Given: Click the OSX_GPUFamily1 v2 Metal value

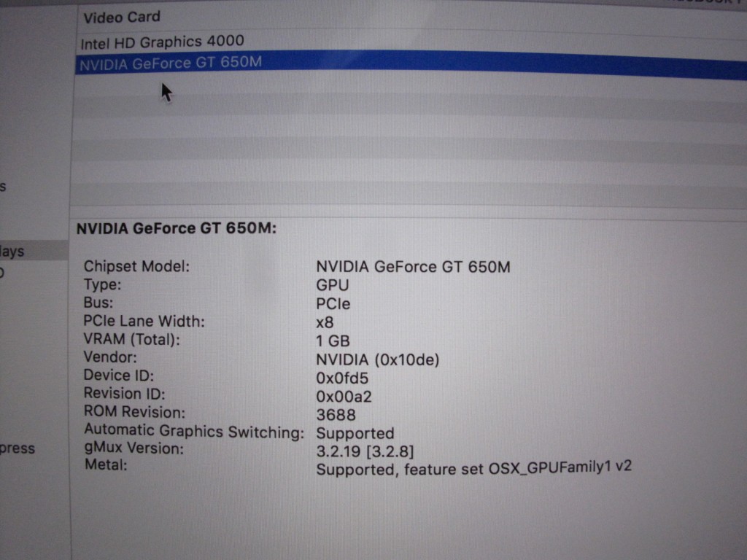Looking at the screenshot, I should point(473,467).
